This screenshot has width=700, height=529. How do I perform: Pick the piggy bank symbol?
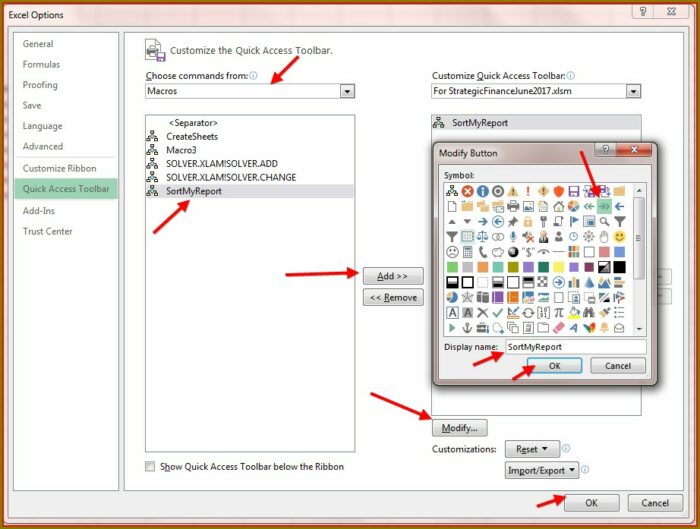[497, 252]
